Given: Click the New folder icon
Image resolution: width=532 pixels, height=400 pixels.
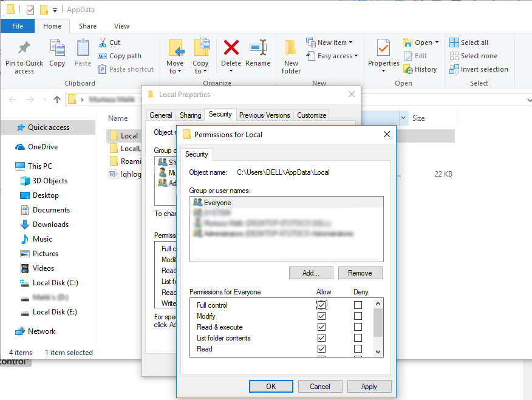Looking at the screenshot, I should pos(290,48).
